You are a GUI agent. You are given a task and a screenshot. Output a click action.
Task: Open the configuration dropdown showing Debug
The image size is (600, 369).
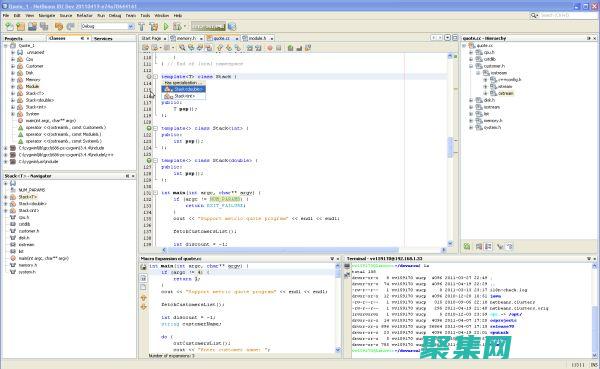point(107,26)
